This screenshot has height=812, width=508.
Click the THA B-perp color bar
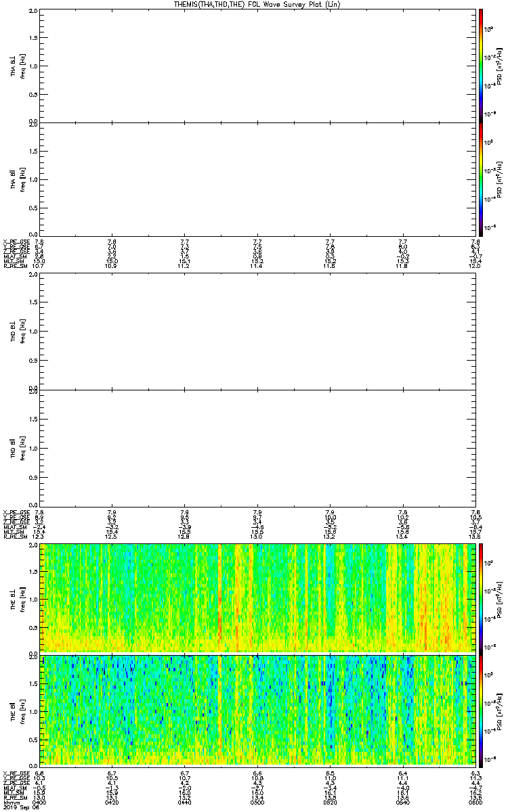pyautogui.click(x=480, y=65)
